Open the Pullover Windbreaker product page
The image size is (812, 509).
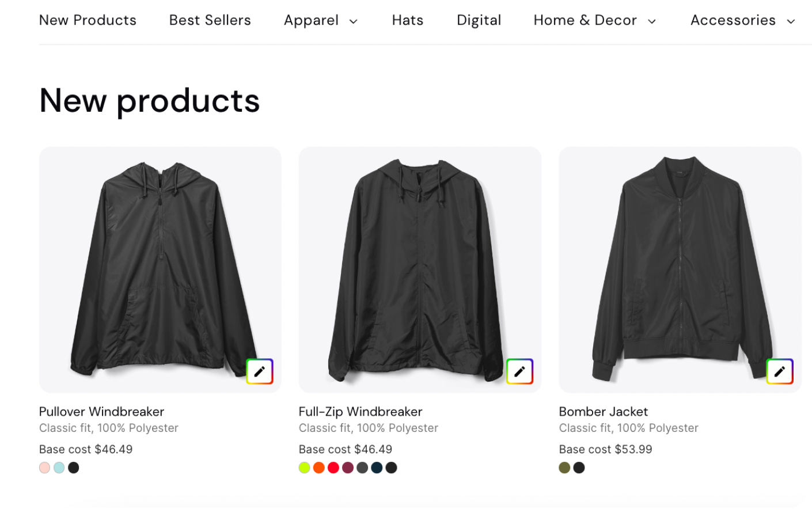click(101, 411)
